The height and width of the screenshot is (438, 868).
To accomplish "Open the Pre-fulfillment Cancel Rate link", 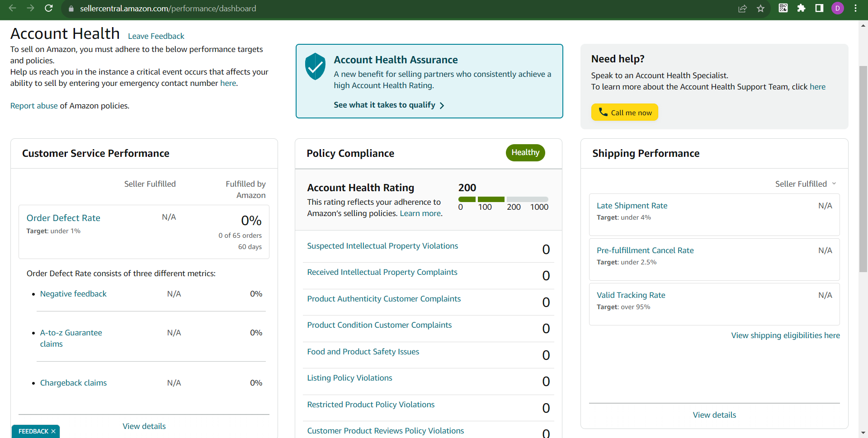I will pyautogui.click(x=645, y=250).
